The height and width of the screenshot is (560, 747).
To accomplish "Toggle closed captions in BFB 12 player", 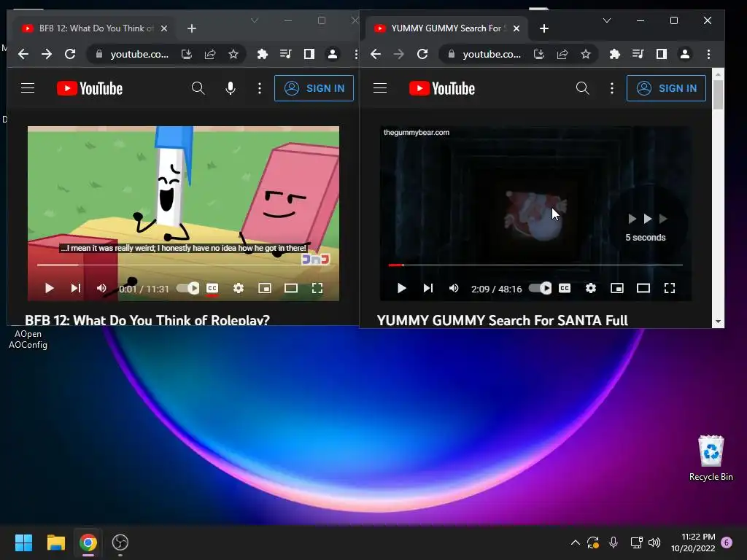I will click(x=212, y=288).
